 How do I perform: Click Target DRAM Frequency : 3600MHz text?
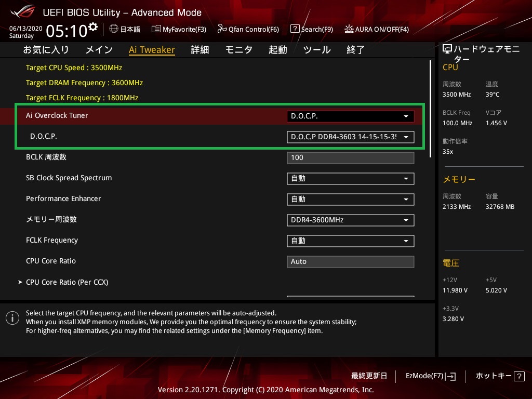pos(85,83)
